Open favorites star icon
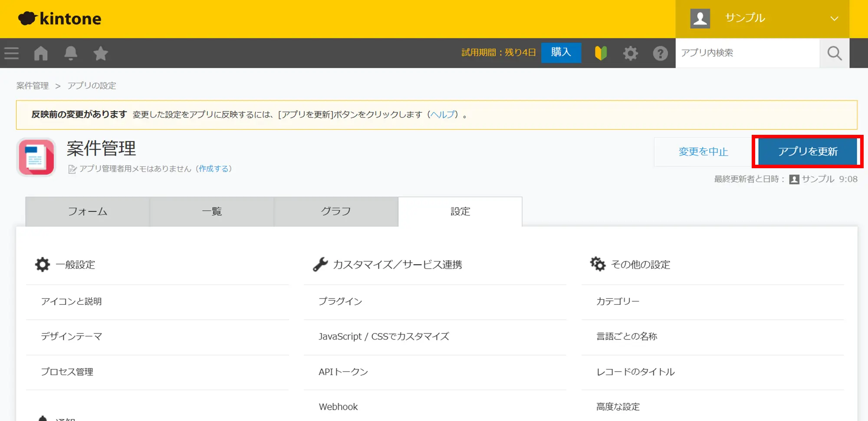The height and width of the screenshot is (421, 868). tap(101, 53)
